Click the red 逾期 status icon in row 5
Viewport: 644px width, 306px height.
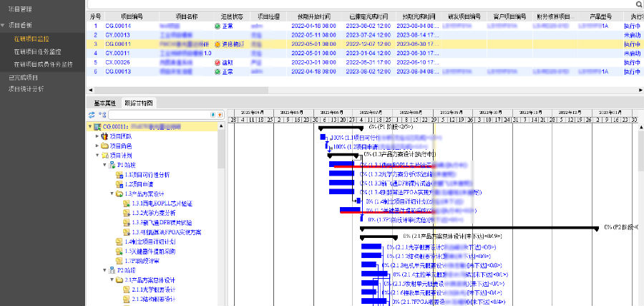click(x=218, y=62)
